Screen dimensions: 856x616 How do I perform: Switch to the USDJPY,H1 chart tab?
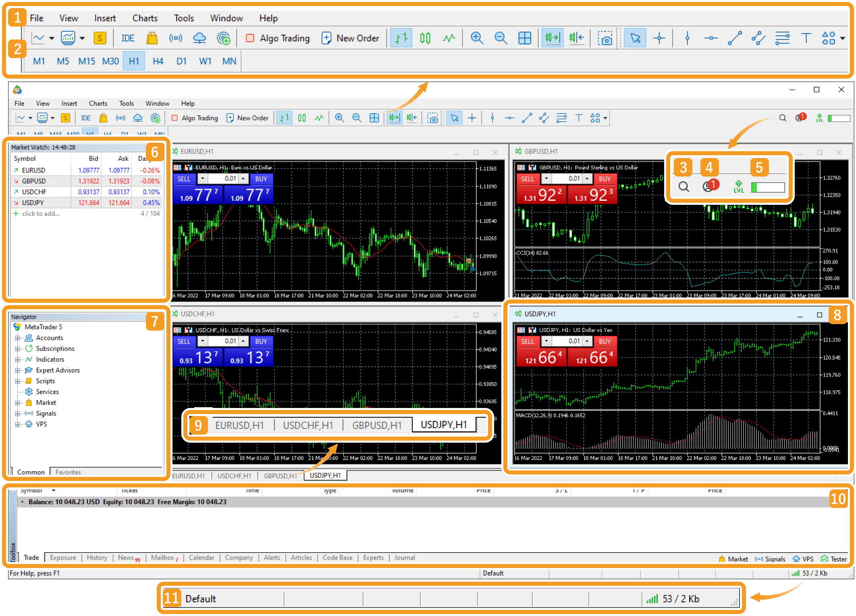(326, 474)
